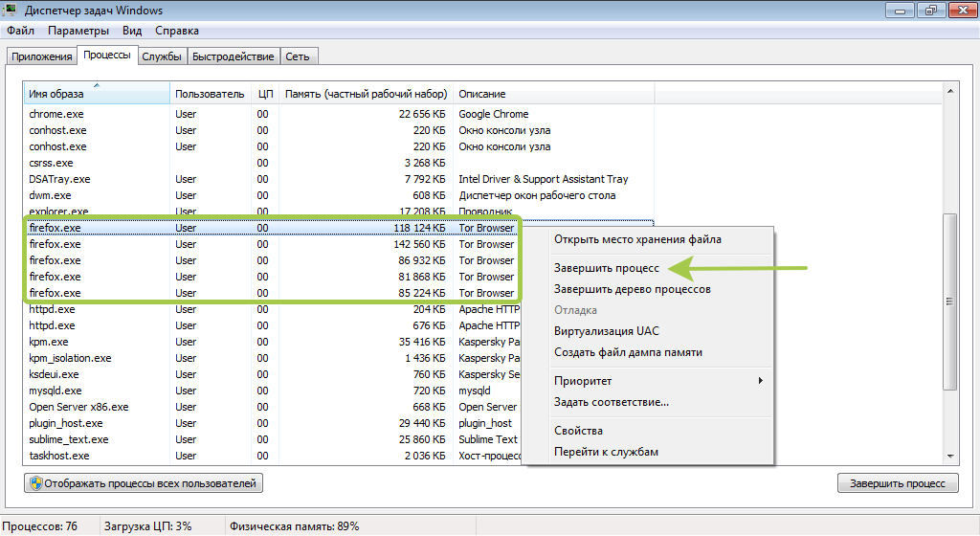The height and width of the screenshot is (536, 980).
Task: Click the UAC shield icon on show-all-users button
Action: [x=36, y=483]
